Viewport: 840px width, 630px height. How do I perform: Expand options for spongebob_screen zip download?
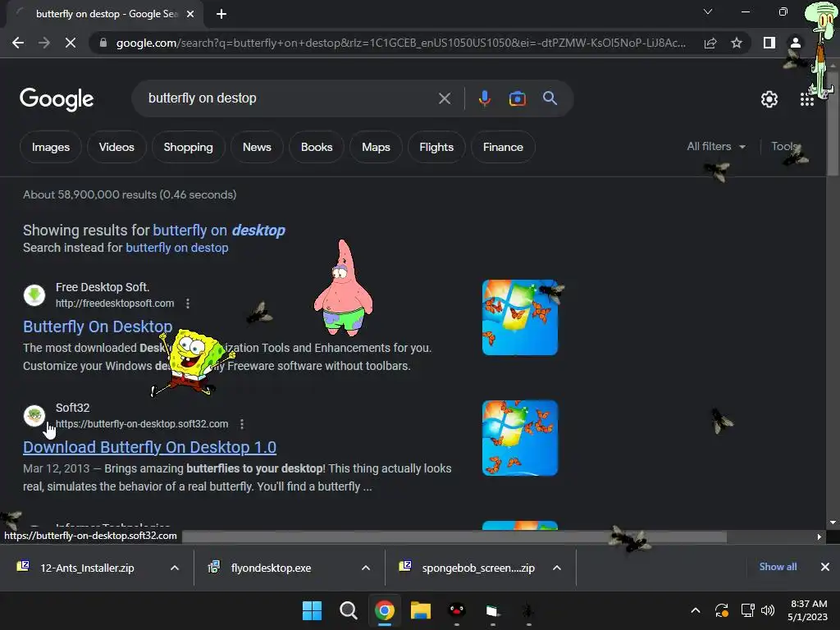(557, 568)
